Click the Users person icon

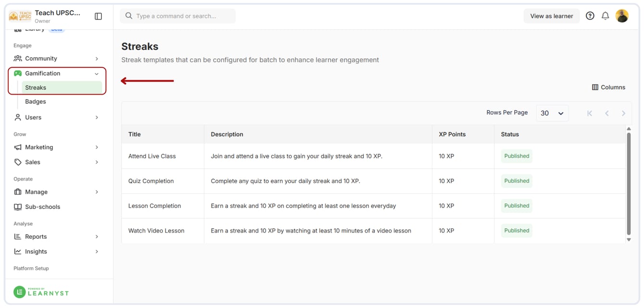pos(18,117)
